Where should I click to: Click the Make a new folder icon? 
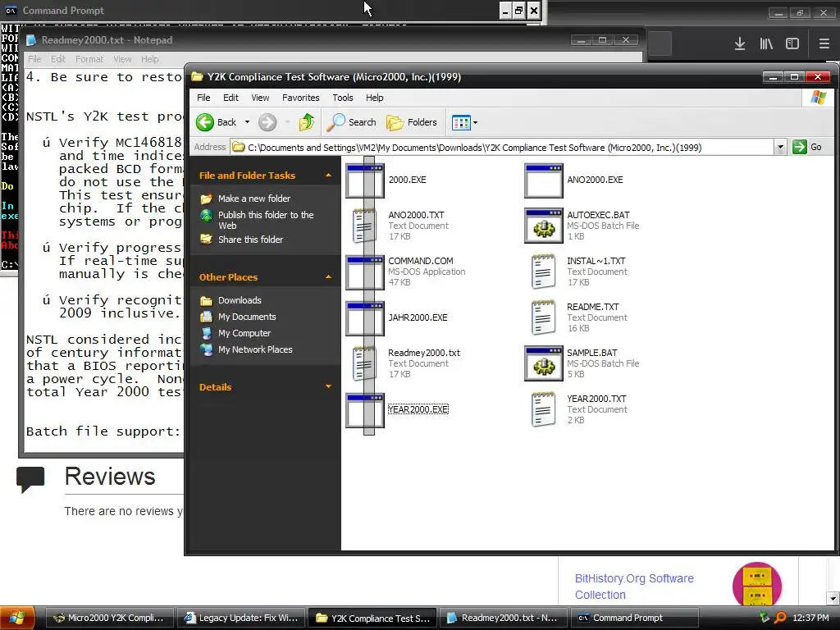(x=206, y=199)
